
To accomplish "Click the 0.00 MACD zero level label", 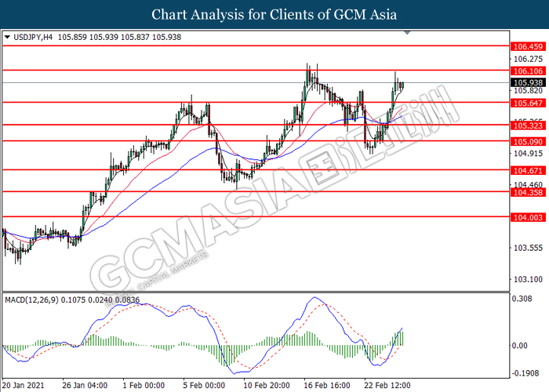I will [x=519, y=346].
